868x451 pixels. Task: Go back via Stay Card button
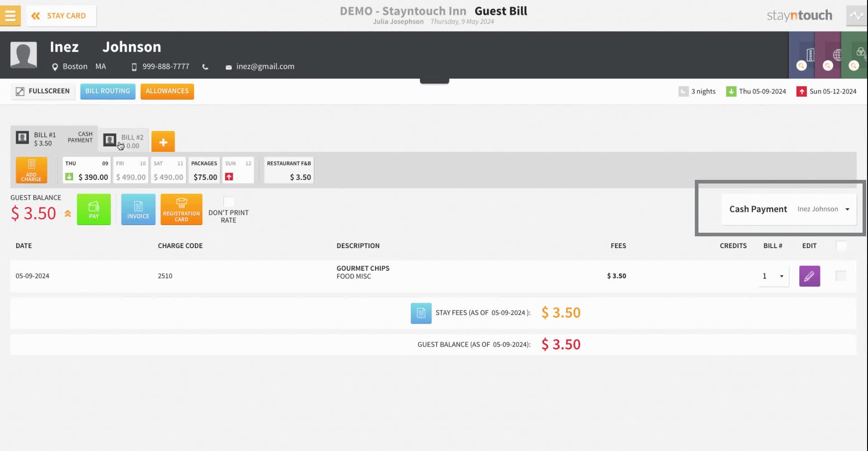pyautogui.click(x=61, y=16)
